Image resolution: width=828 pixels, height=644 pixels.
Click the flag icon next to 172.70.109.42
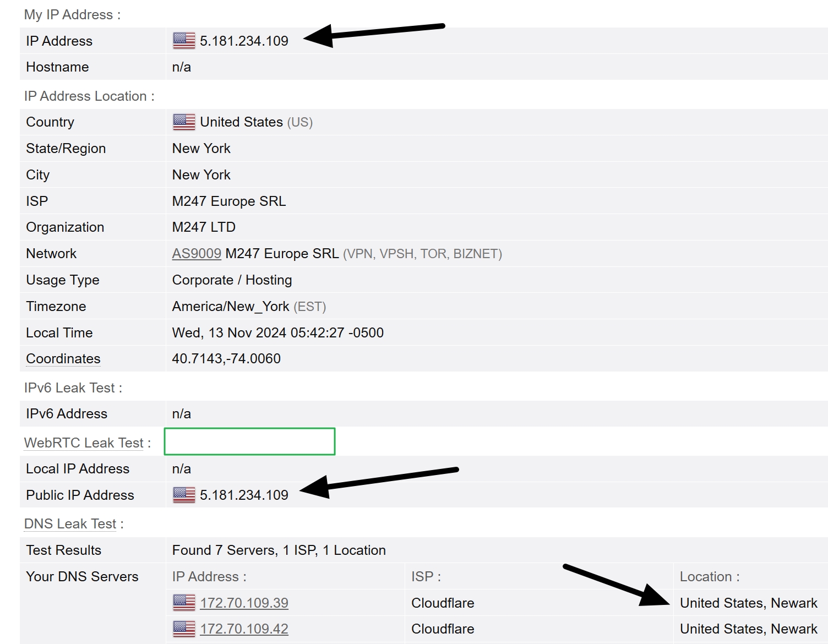pos(183,629)
